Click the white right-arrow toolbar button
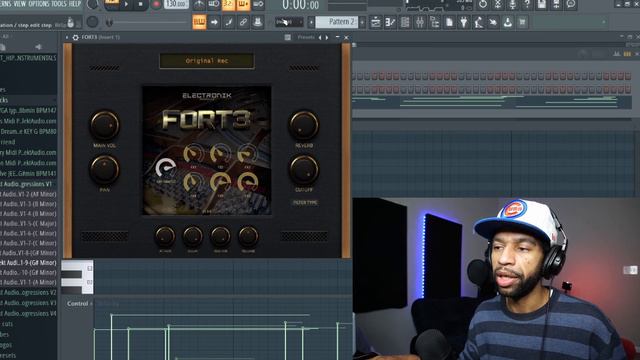The width and height of the screenshot is (640, 360). (214, 22)
